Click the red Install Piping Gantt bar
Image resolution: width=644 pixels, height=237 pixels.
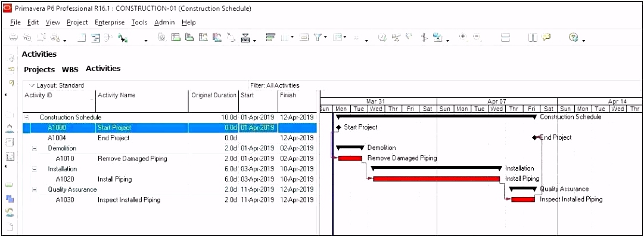[437, 178]
